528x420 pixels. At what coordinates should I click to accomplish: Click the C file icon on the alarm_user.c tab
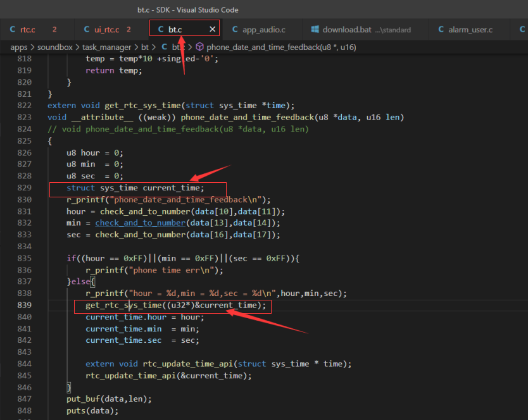click(x=441, y=30)
